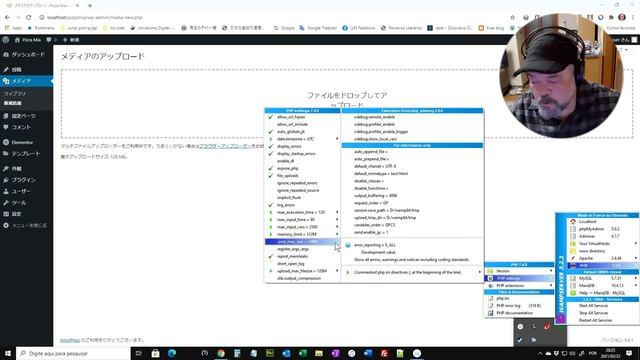Reload the page with browser refresh icon

29,18
